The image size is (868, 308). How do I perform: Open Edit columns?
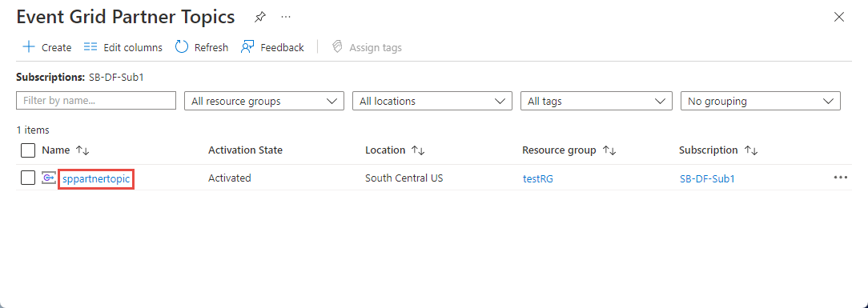click(x=123, y=47)
